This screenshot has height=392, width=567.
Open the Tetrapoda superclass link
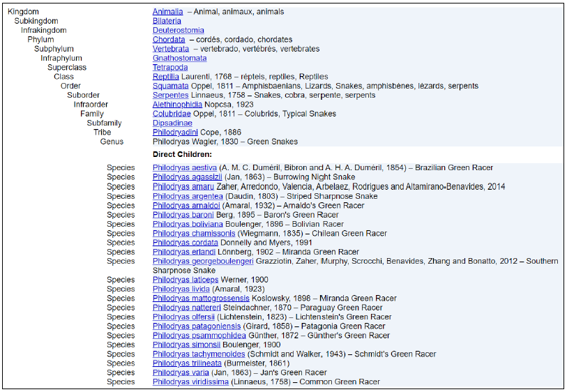170,68
